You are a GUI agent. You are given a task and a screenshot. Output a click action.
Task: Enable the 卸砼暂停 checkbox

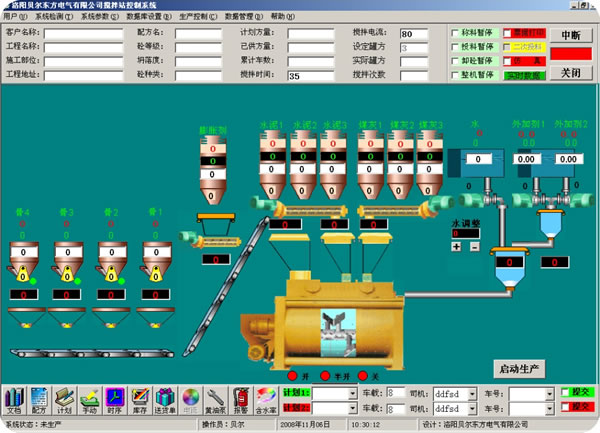click(x=455, y=61)
